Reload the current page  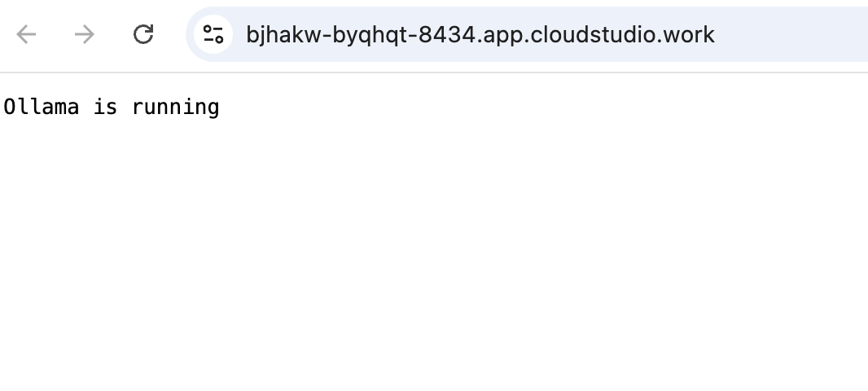pos(143,34)
